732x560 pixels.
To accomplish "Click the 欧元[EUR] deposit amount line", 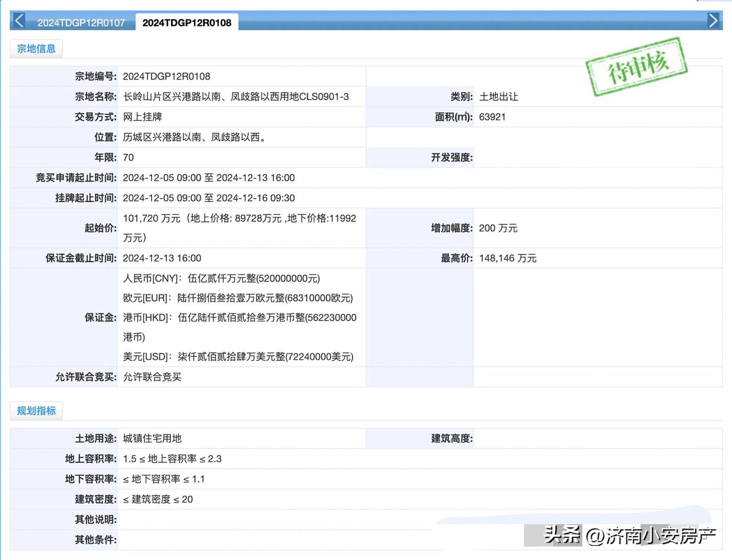I will tap(238, 298).
